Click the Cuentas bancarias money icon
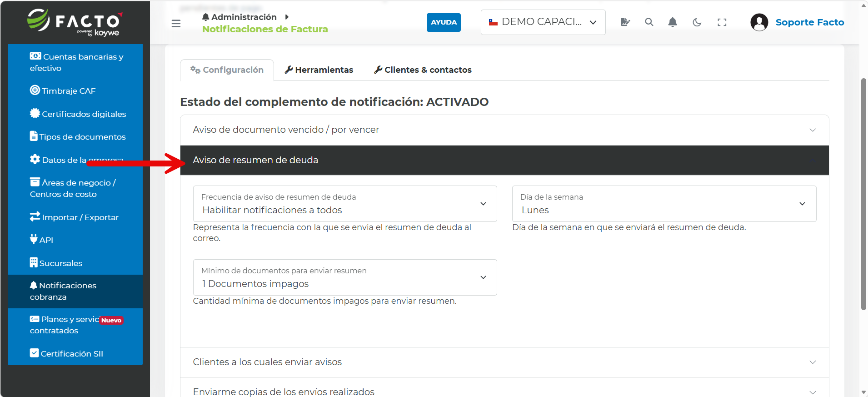 [x=35, y=56]
